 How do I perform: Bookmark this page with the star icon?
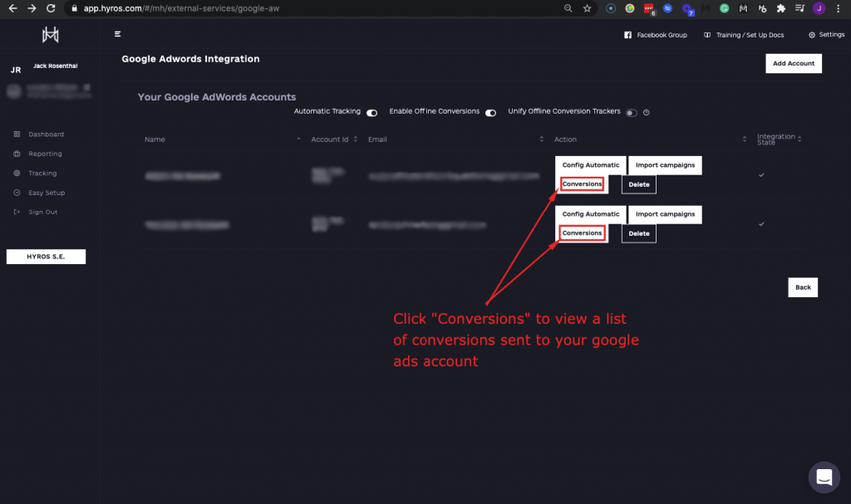pyautogui.click(x=588, y=8)
